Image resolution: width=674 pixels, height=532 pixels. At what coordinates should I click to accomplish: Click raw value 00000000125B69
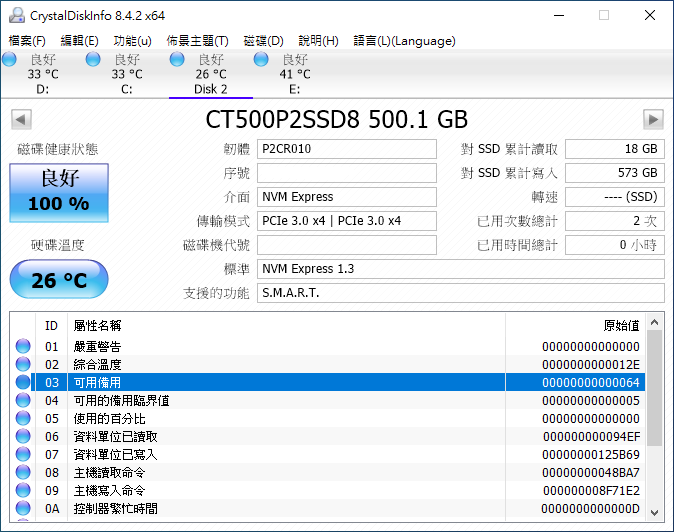click(591, 455)
